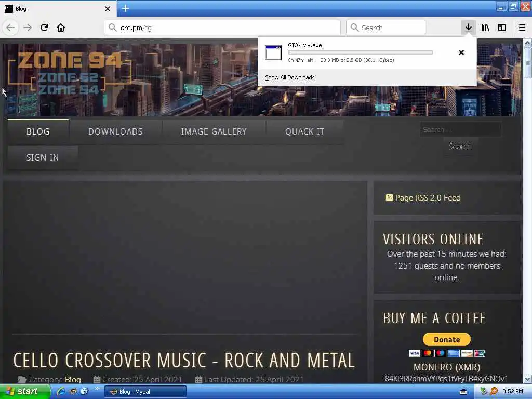The height and width of the screenshot is (399, 532).
Task: Click the MONERO (XMR) label
Action: 447,367
